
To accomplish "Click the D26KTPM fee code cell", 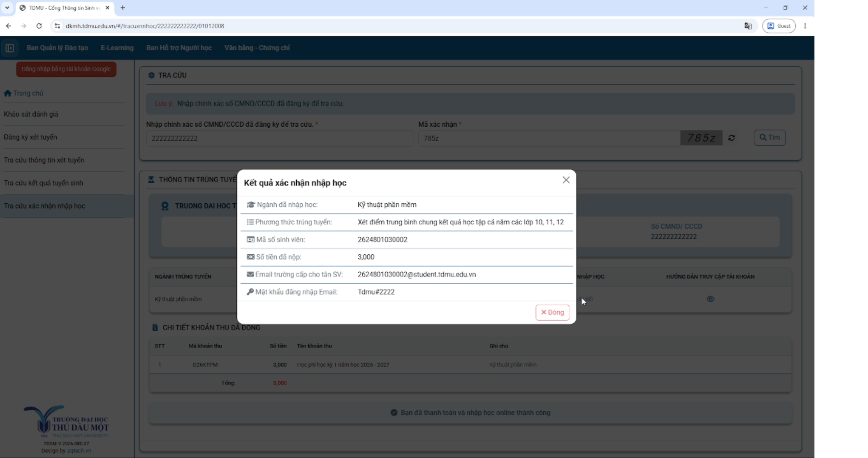I will pos(205,364).
